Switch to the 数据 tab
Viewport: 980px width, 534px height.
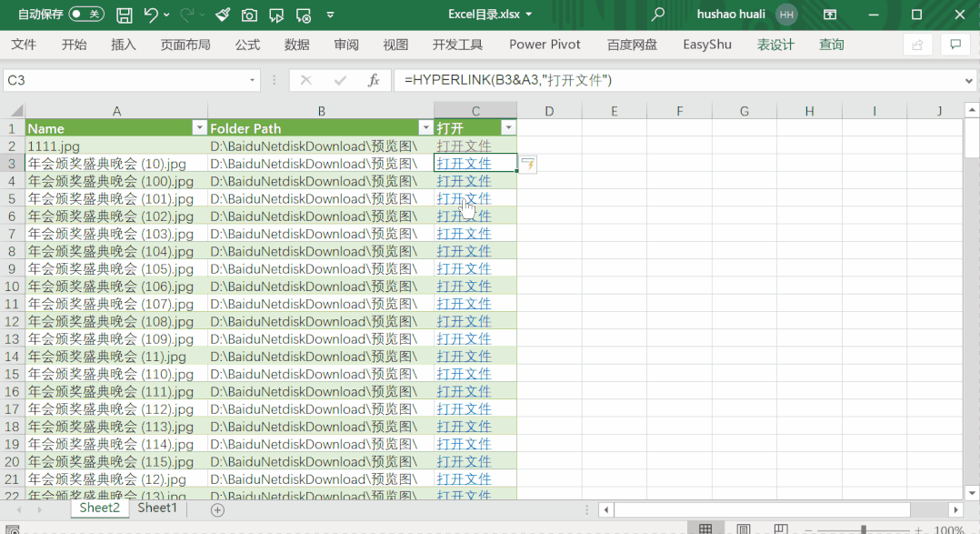tap(296, 45)
